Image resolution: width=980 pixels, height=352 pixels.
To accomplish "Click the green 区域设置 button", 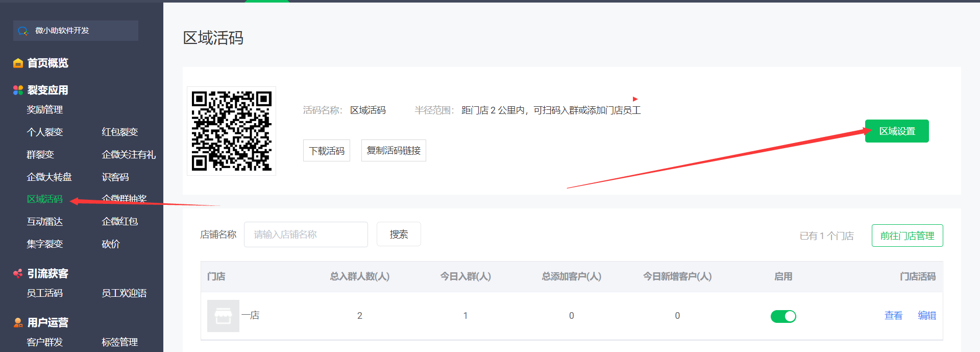I will pos(897,131).
